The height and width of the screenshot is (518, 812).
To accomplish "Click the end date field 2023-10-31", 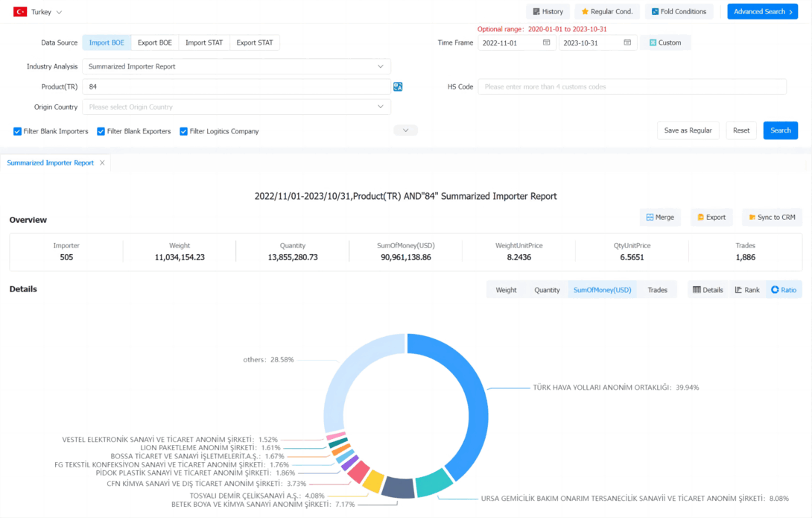I will (597, 42).
